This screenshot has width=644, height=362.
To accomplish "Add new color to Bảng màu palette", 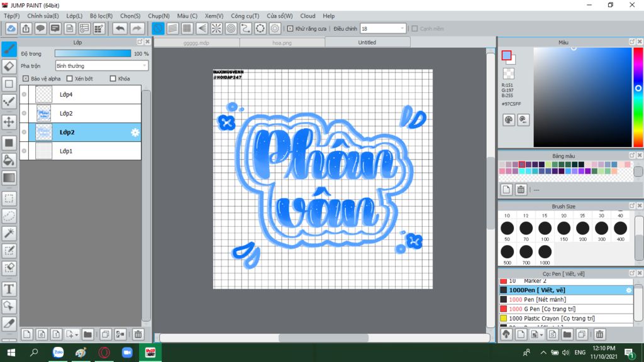I will pos(506,190).
